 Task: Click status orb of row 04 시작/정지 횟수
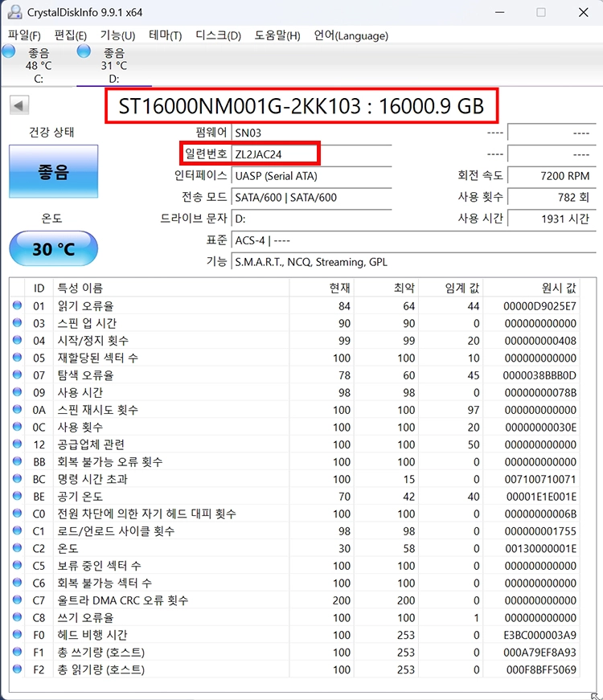coord(17,340)
